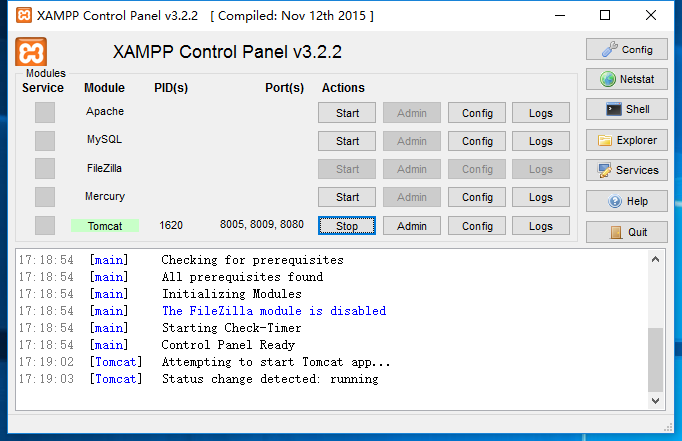The height and width of the screenshot is (441, 682).
Task: Open Tomcat Admin page
Action: point(411,226)
